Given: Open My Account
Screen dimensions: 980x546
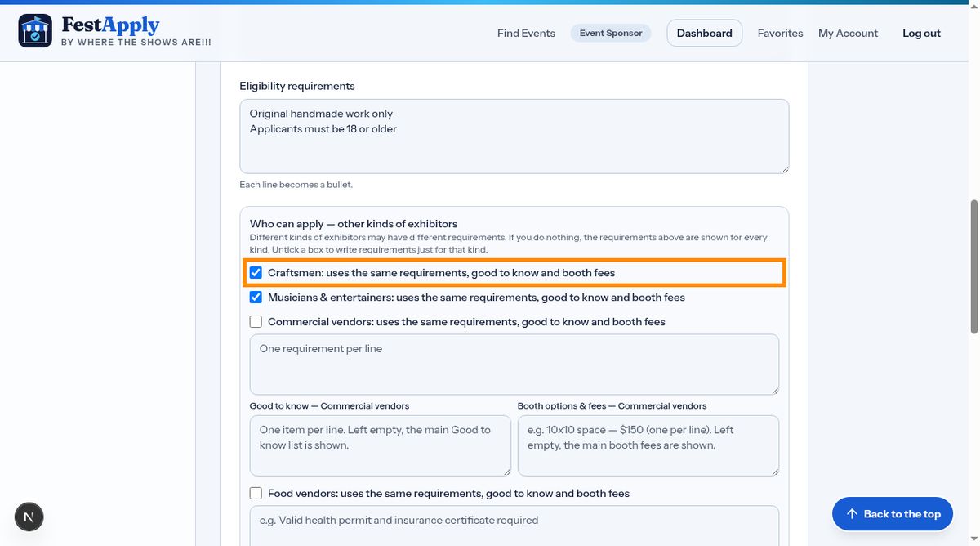Looking at the screenshot, I should point(848,34).
